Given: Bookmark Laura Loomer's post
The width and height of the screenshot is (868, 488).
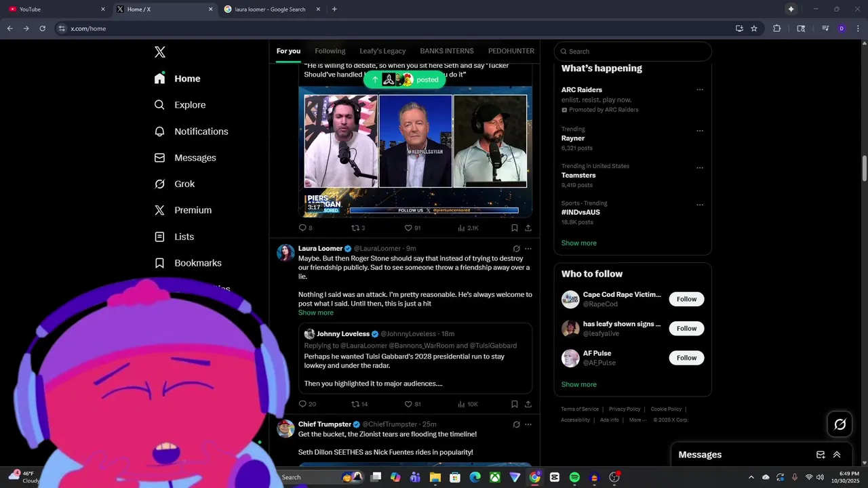Looking at the screenshot, I should [x=515, y=404].
